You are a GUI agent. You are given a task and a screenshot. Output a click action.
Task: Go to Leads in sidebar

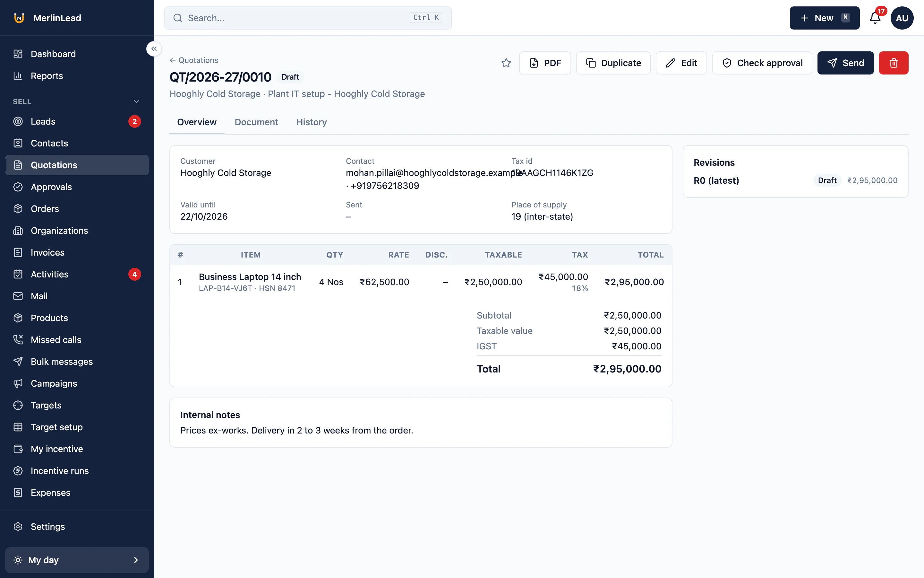[x=77, y=121]
